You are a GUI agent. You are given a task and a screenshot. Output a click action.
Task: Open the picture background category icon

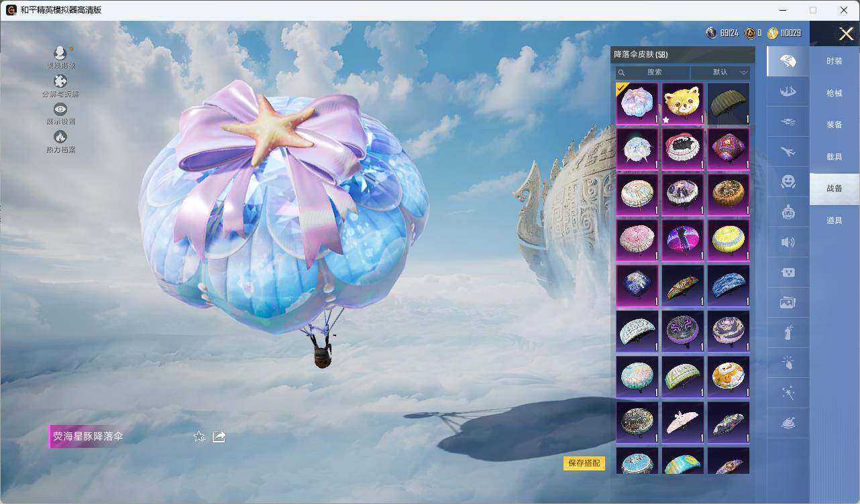tap(788, 303)
